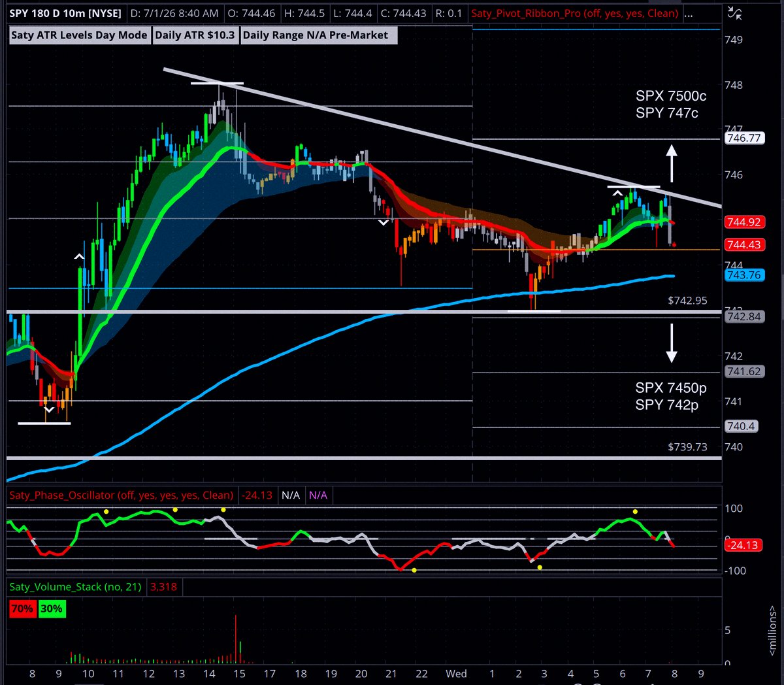Click the 15 hour mark on time axis
Image resolution: width=784 pixels, height=685 pixels.
239,674
